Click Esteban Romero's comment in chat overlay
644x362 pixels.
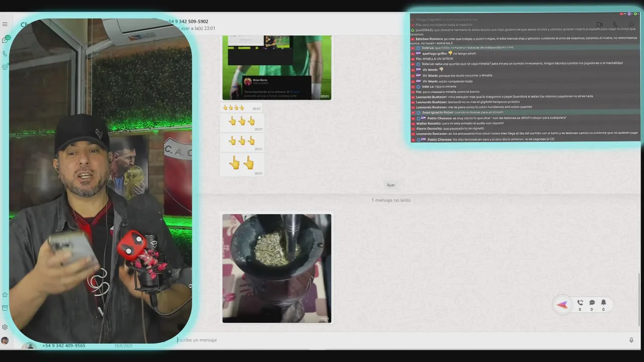[524, 41]
